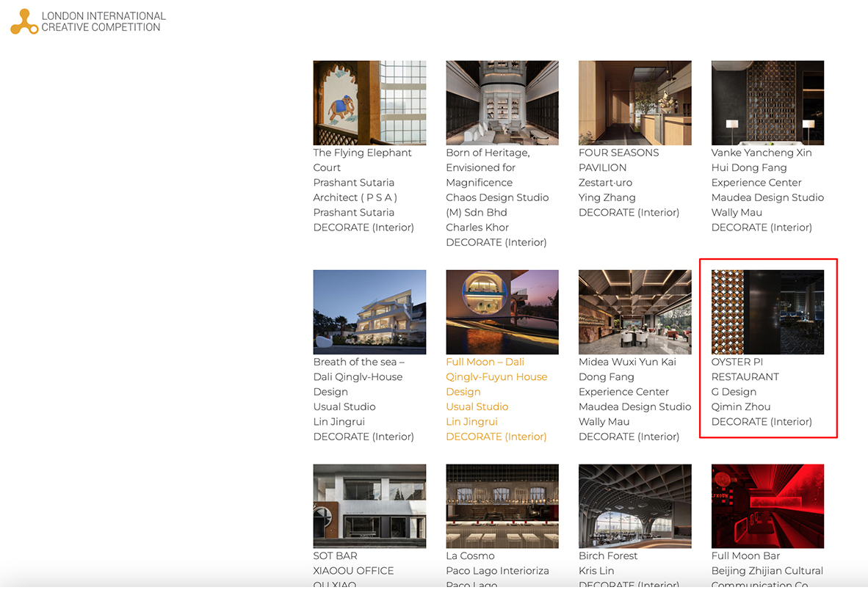Select the Vanke Yancheng Xin Hui thumbnail
The height and width of the screenshot is (612, 868).
click(767, 103)
